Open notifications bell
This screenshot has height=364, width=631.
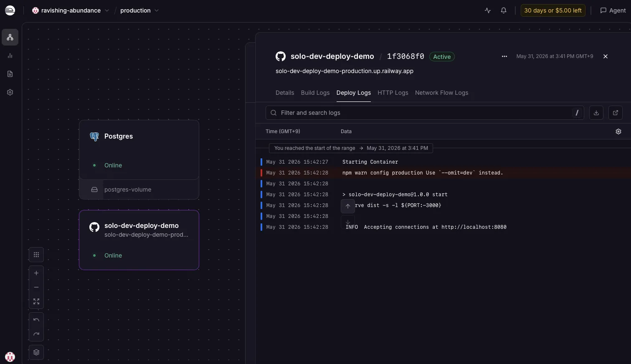(x=504, y=10)
